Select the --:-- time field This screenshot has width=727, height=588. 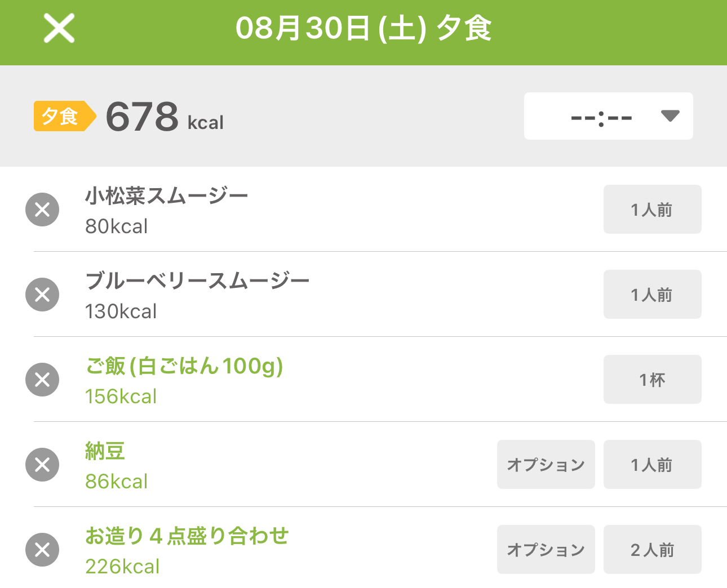click(x=609, y=116)
